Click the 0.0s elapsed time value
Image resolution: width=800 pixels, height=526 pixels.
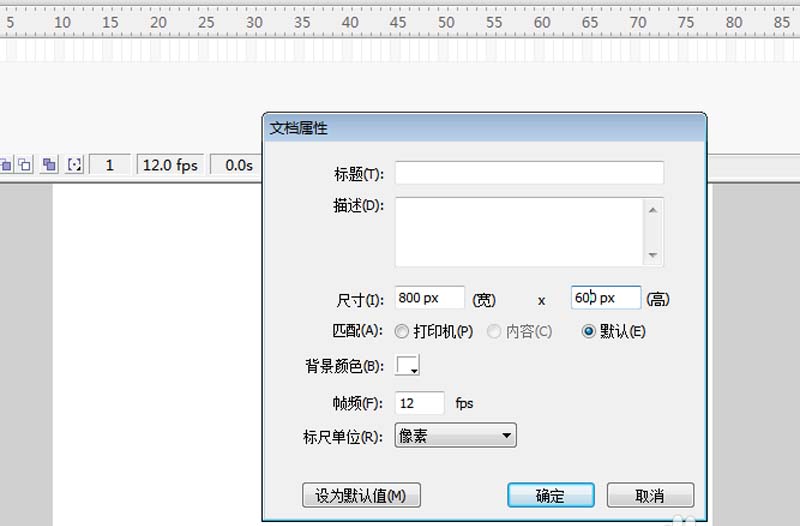pos(238,165)
